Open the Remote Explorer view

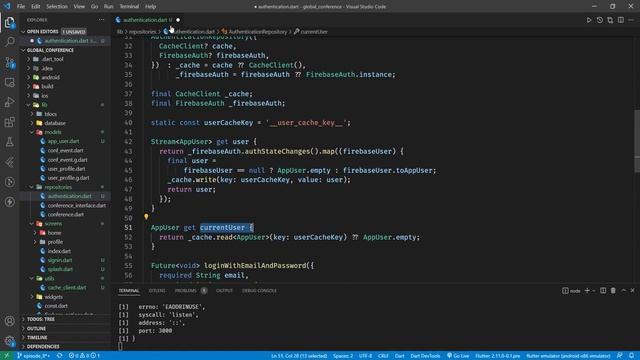click(9, 82)
